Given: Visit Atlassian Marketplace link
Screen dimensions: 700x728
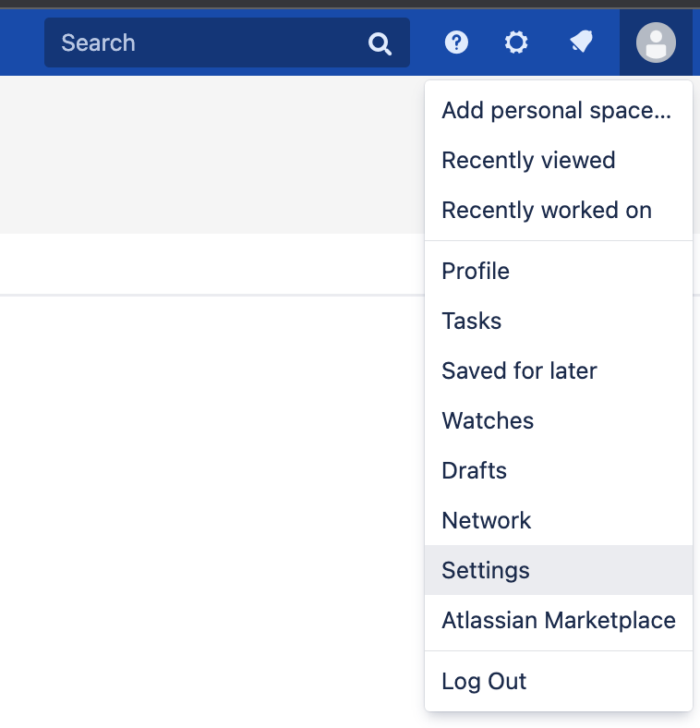Looking at the screenshot, I should 559,621.
